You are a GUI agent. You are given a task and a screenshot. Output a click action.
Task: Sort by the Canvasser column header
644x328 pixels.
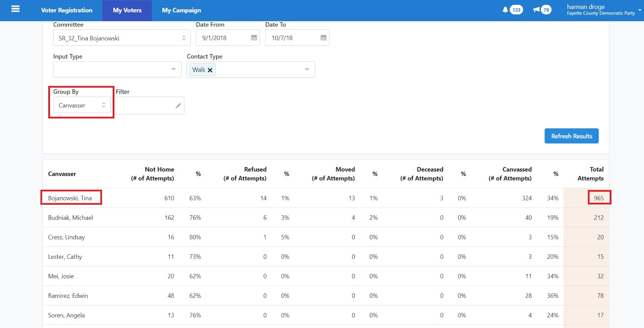pyautogui.click(x=62, y=174)
